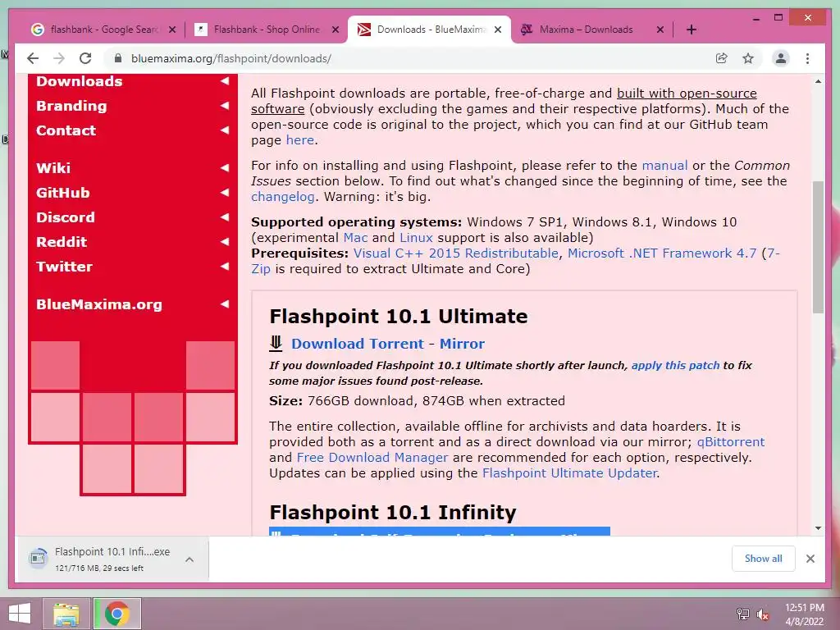
Task: Open File Explorer from taskbar
Action: click(x=66, y=614)
